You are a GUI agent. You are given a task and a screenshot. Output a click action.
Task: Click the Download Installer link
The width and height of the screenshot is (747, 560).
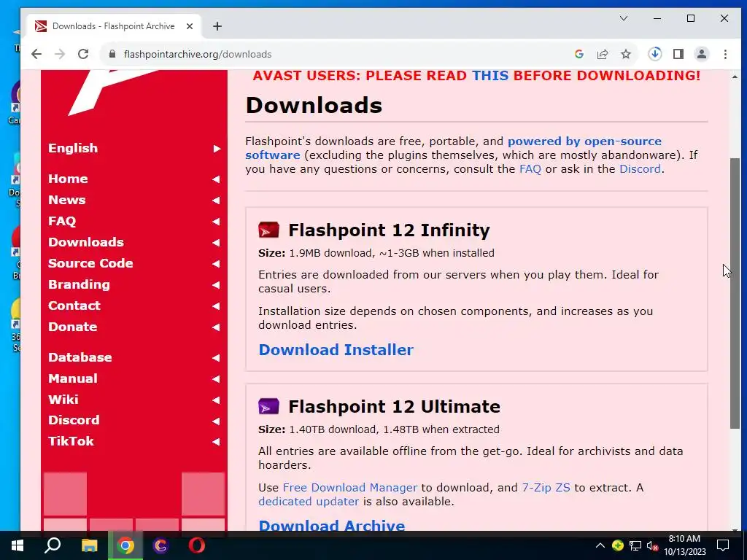pos(336,350)
